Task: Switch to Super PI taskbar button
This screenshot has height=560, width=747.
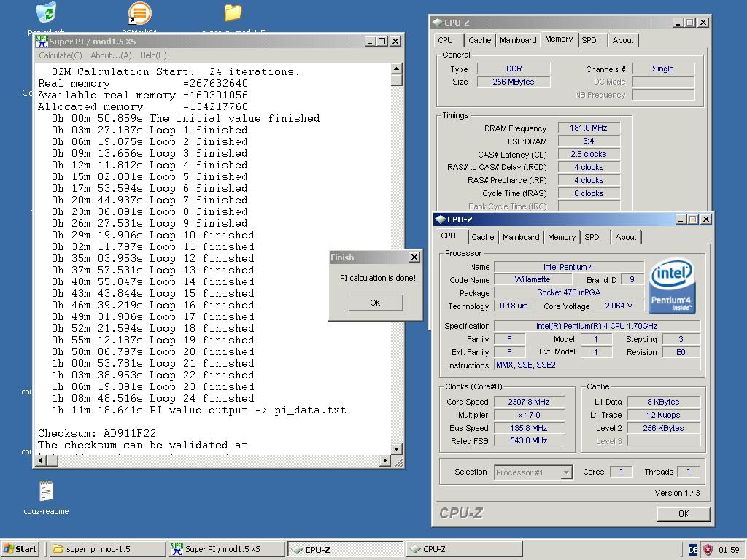Action: pos(227,549)
